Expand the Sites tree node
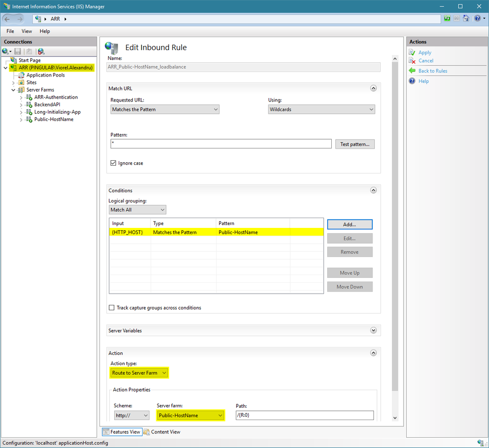 coord(13,83)
